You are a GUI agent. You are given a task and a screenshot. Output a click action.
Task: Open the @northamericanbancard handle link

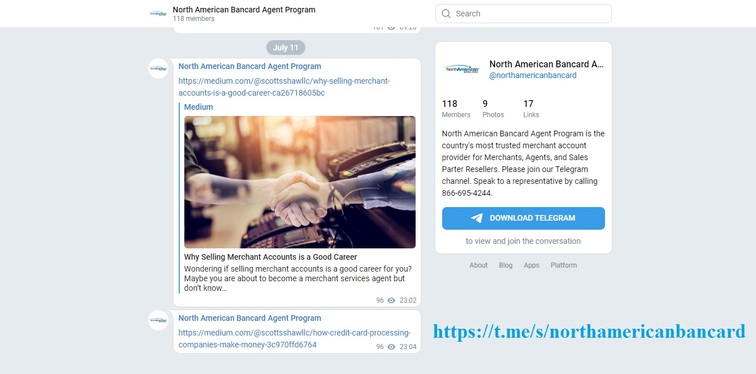click(533, 76)
